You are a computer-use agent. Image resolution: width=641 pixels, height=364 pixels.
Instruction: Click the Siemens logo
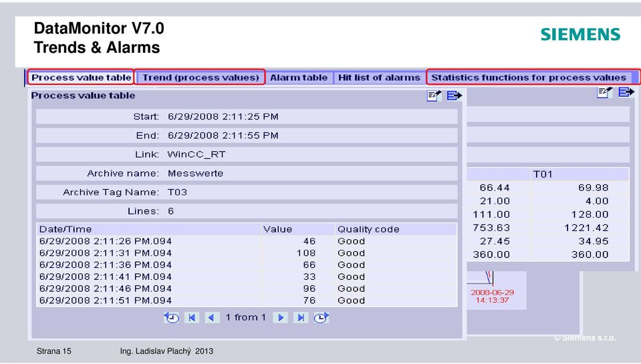pyautogui.click(x=580, y=34)
